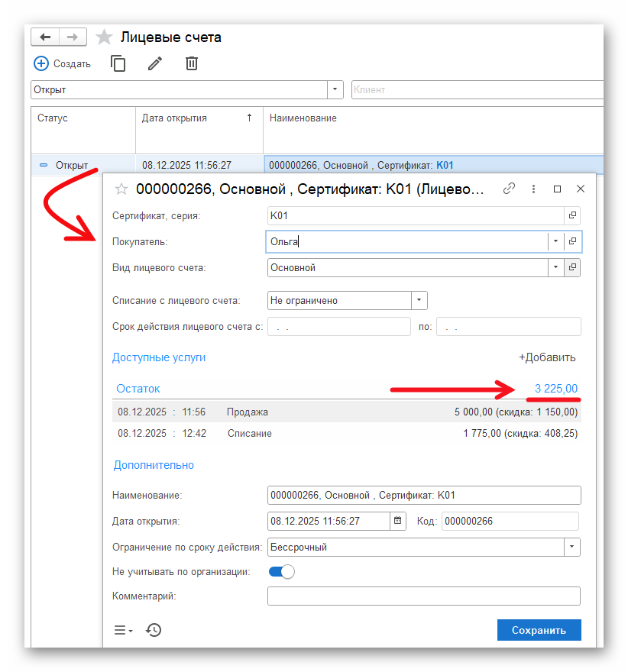Image resolution: width=628 pixels, height=672 pixels.
Task: Copy link using the chain icon
Action: [509, 189]
